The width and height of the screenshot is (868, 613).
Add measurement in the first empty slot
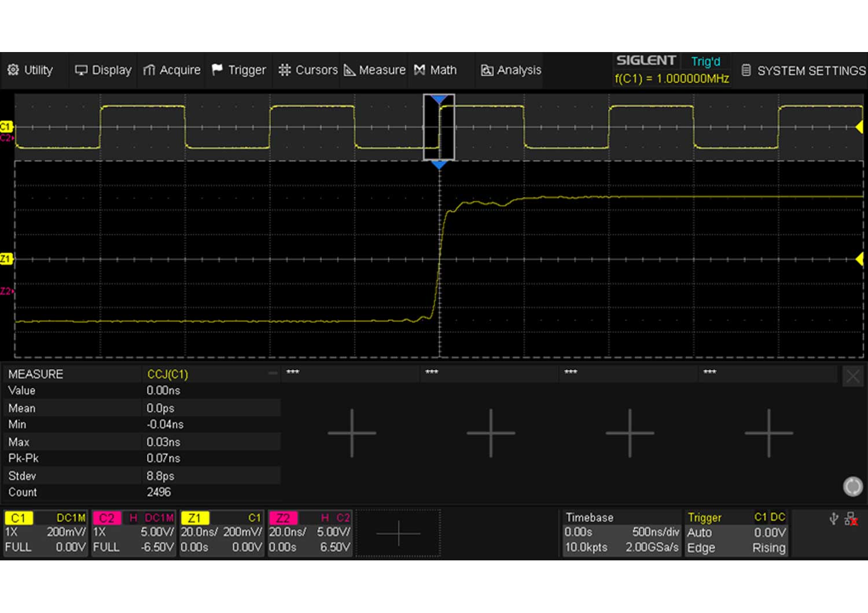(x=352, y=433)
